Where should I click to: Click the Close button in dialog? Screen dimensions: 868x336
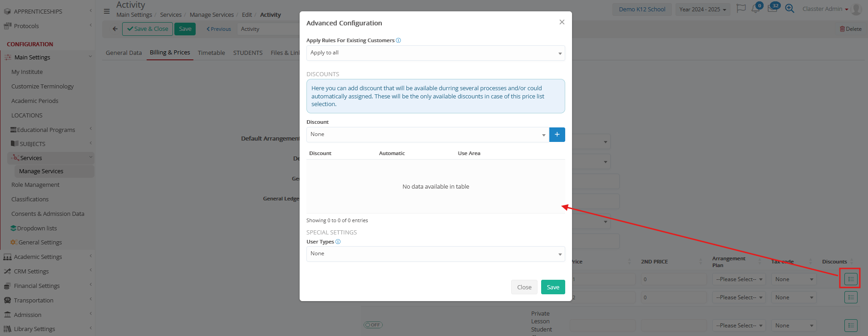point(524,287)
